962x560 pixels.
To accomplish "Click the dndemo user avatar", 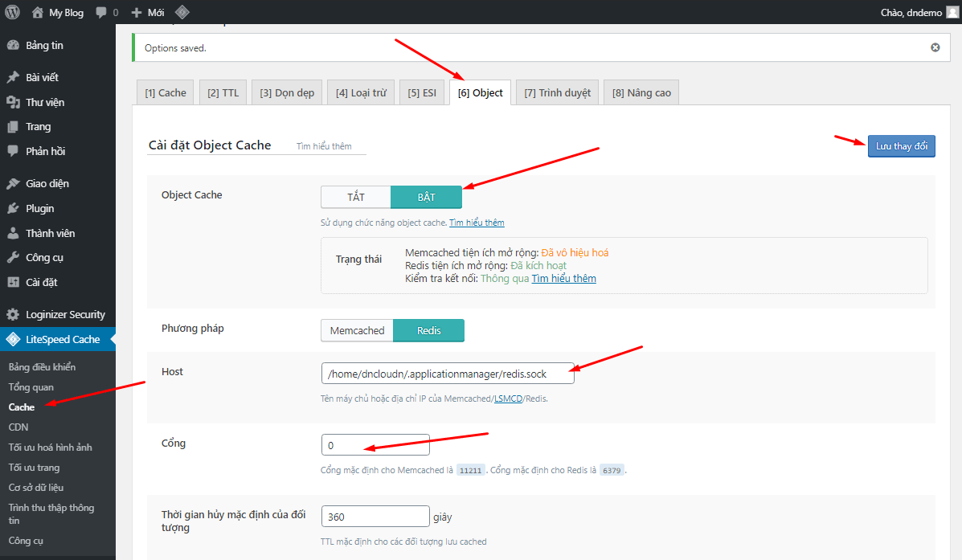I will click(x=953, y=12).
